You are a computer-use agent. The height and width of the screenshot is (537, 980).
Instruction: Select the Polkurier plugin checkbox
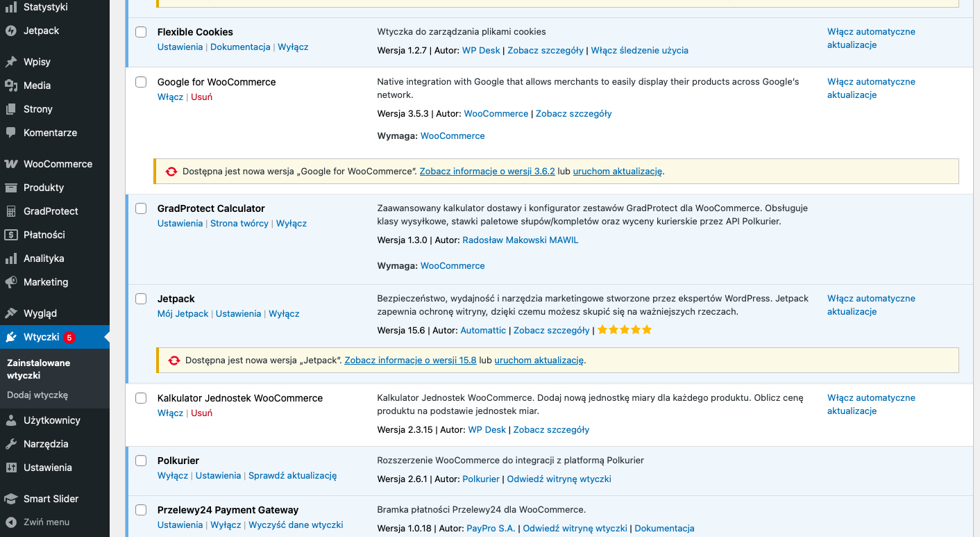(141, 461)
